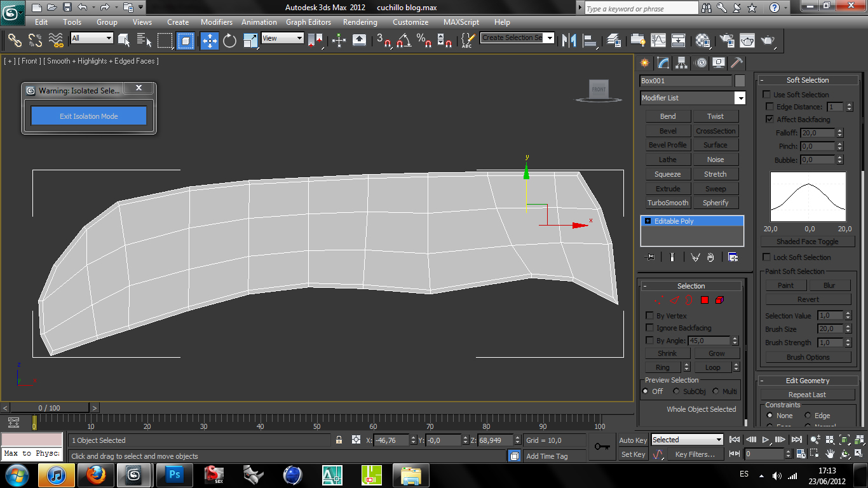The width and height of the screenshot is (868, 488).
Task: Enable Use Soft Selection checkbox
Action: pyautogui.click(x=767, y=95)
